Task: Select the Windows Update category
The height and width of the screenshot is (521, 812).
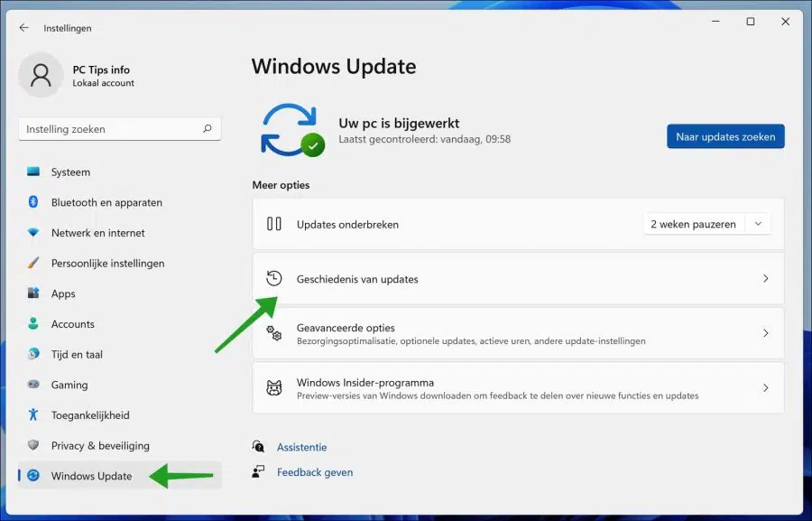Action: (x=120, y=476)
